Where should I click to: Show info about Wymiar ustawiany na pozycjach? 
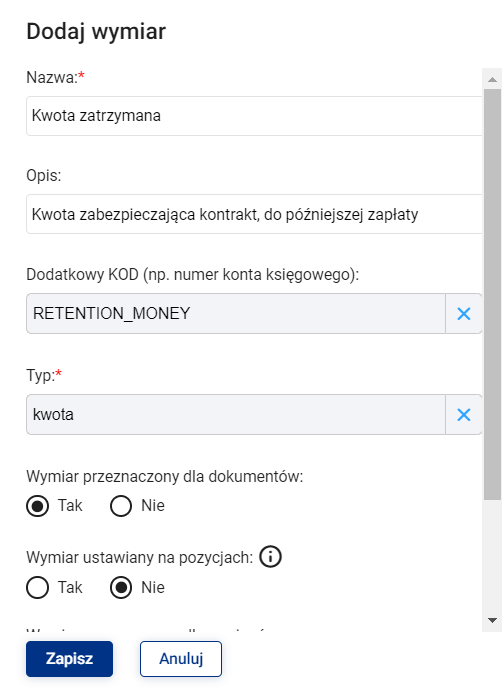coord(270,557)
